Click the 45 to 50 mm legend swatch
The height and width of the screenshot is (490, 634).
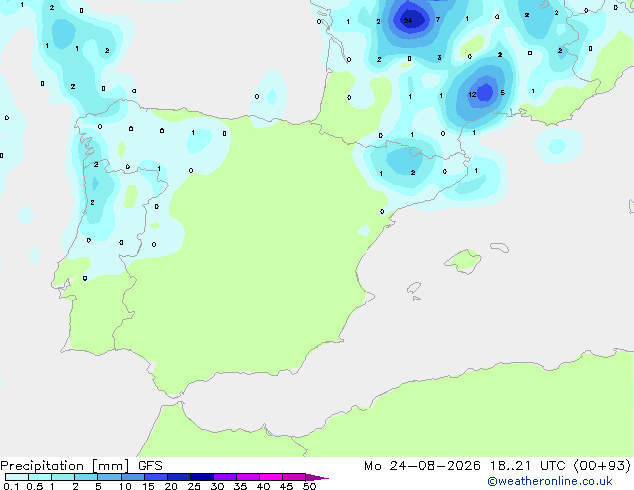pyautogui.click(x=294, y=477)
